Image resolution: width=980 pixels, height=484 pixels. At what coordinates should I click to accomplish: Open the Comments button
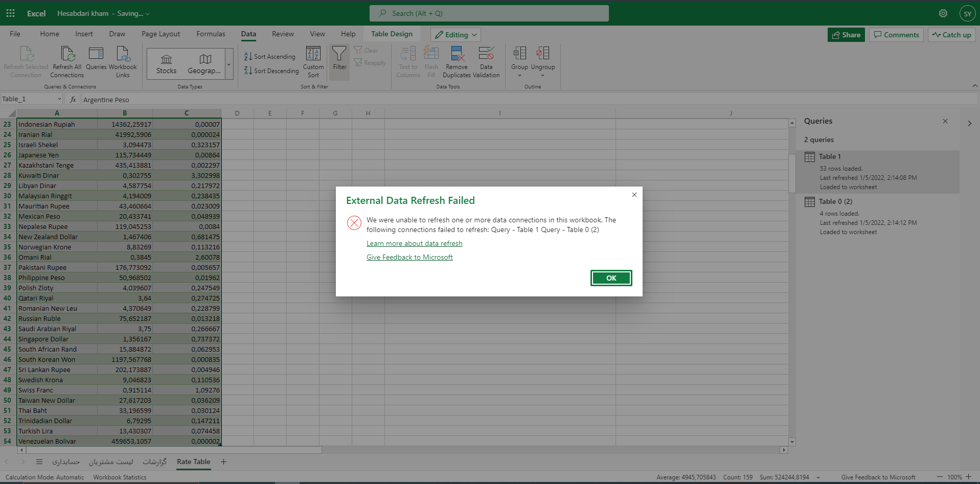pos(896,35)
